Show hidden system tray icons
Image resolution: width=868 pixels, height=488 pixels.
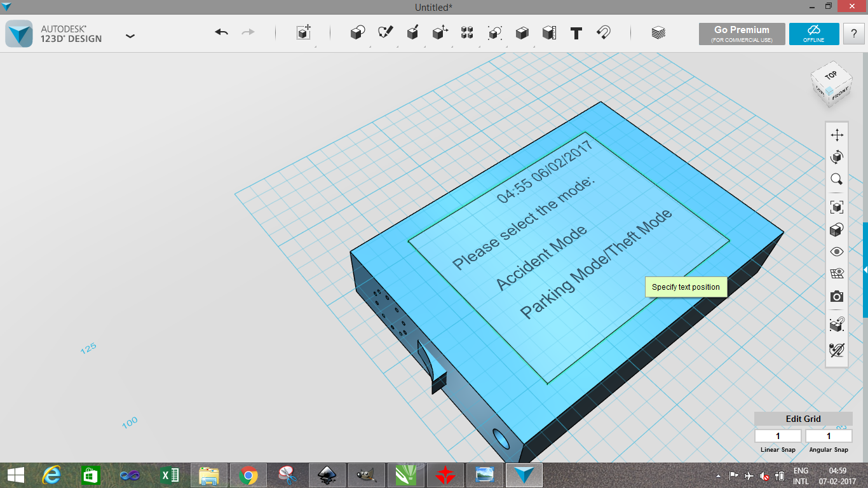click(718, 476)
